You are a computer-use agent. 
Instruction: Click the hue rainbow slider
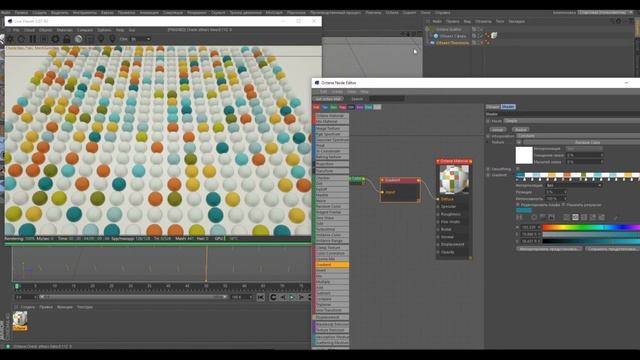591,227
